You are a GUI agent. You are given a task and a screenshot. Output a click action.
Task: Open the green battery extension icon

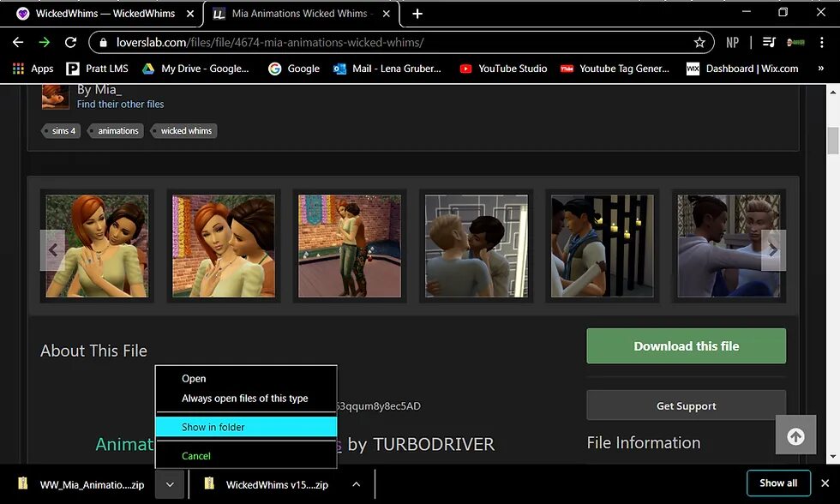pyautogui.click(x=795, y=42)
